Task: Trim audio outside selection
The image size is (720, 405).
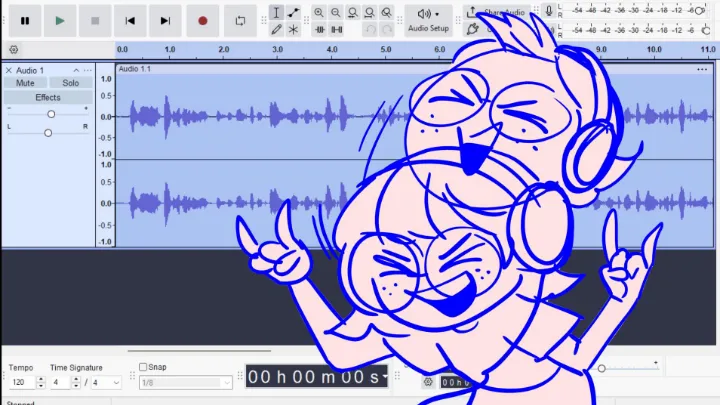Action: point(320,30)
